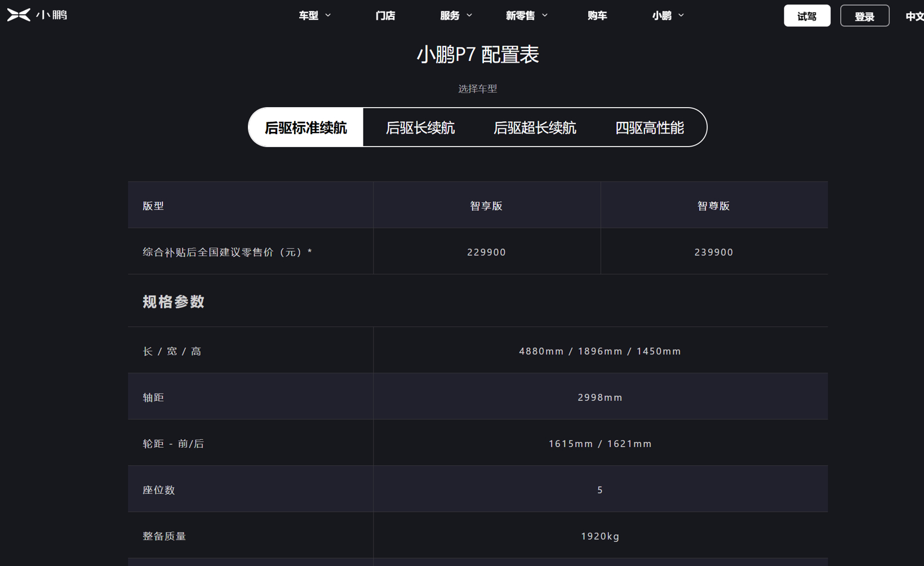Click the 轮距 - 前/后 row label
The height and width of the screenshot is (566, 924).
[173, 444]
